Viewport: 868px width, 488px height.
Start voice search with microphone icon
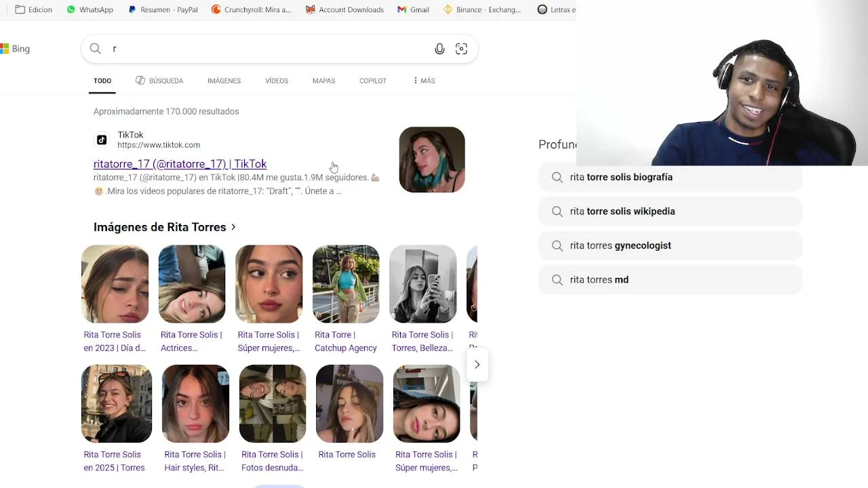[x=439, y=49]
